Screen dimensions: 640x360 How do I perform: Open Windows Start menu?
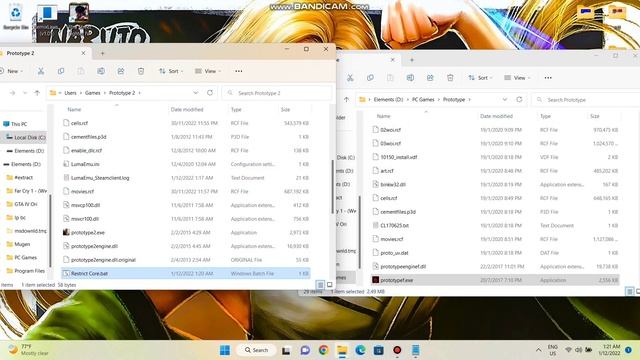[x=225, y=350]
